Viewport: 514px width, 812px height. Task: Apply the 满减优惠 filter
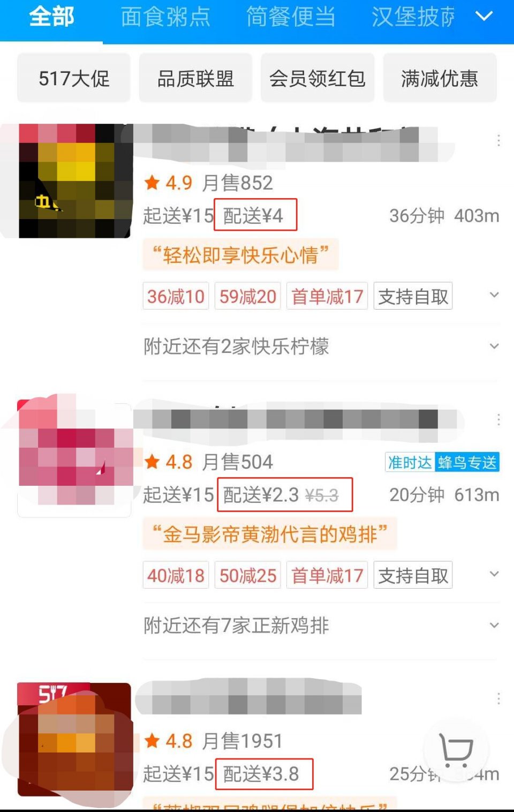(x=440, y=78)
